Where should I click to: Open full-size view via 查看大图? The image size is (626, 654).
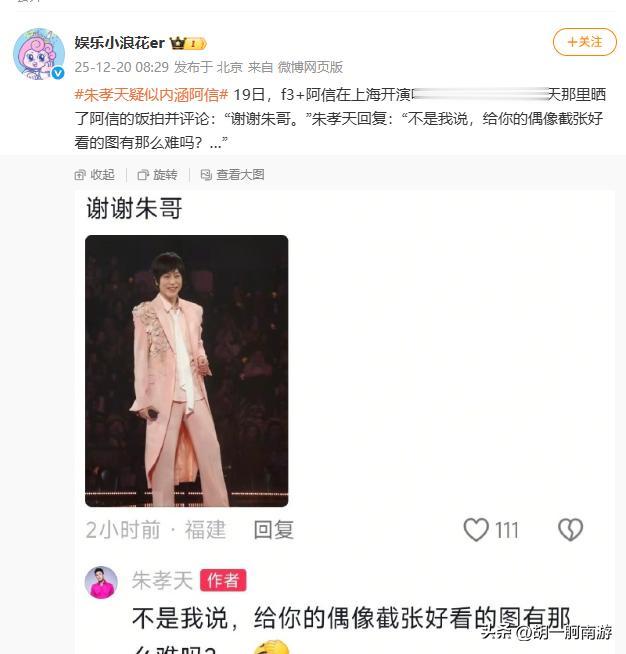click(232, 174)
